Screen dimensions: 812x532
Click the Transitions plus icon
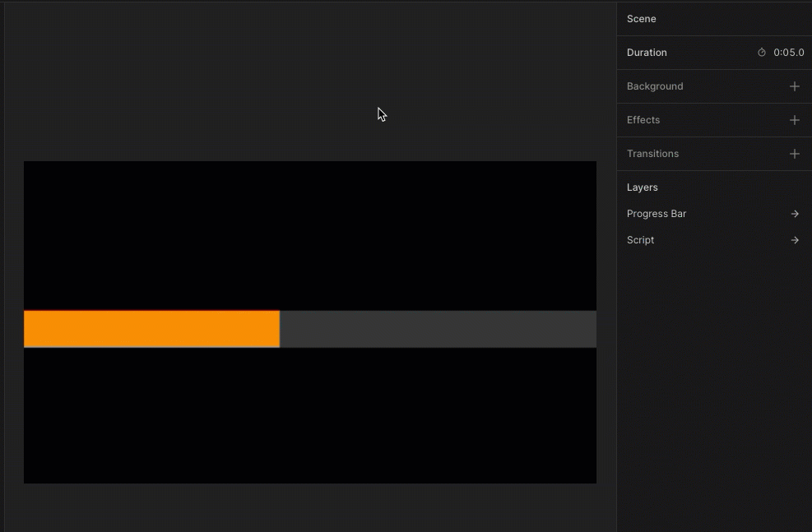pyautogui.click(x=794, y=153)
